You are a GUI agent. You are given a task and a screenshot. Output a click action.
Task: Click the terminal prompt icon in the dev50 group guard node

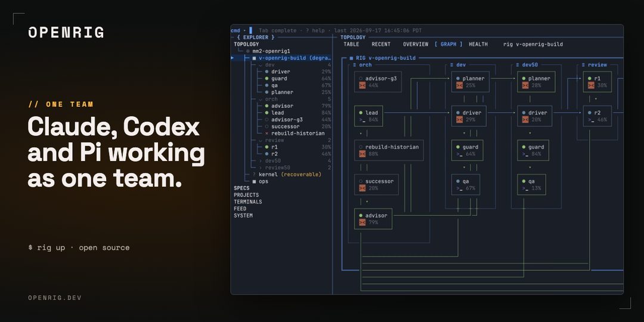(525, 154)
